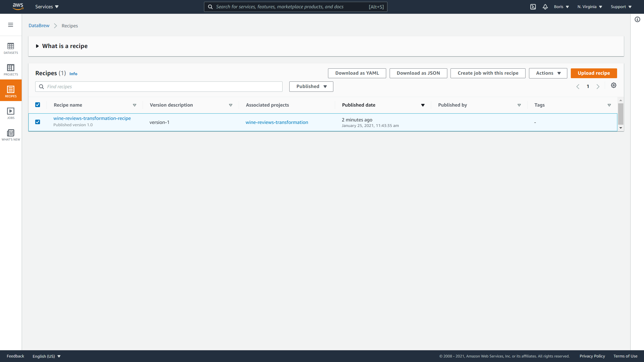Screen dimensions: 644x362
Task: Toggle the select-all header checkbox
Action: pos(37,105)
